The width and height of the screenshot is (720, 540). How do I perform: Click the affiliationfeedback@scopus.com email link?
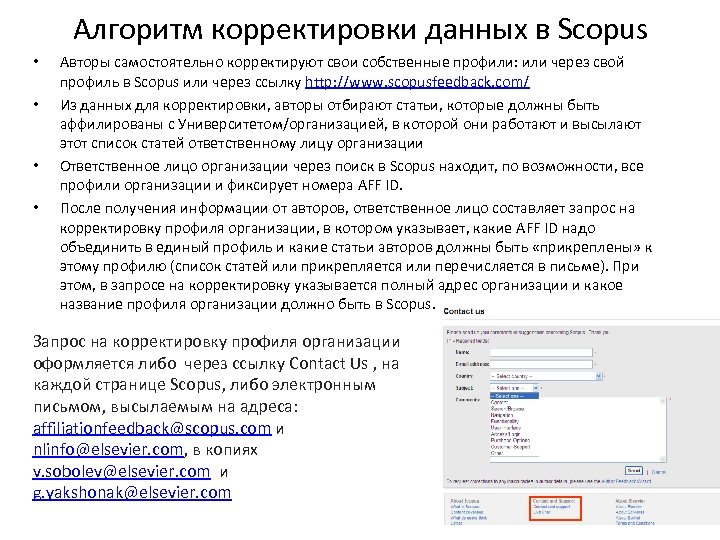[152, 428]
